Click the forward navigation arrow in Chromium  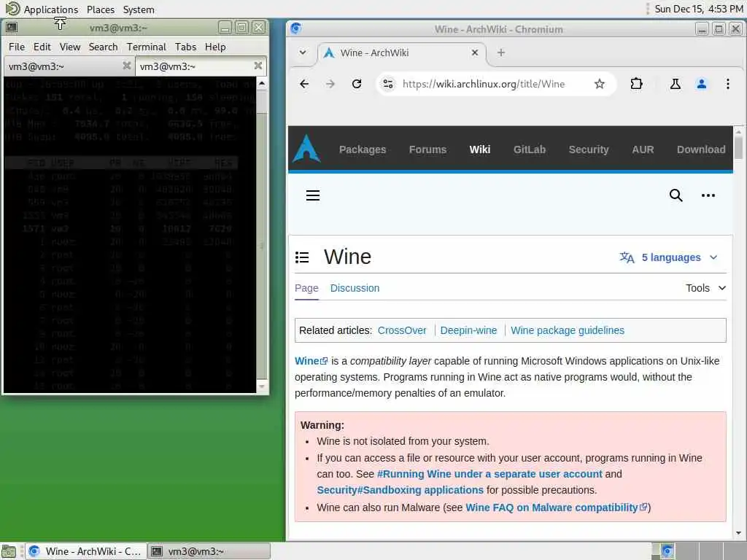pos(330,85)
